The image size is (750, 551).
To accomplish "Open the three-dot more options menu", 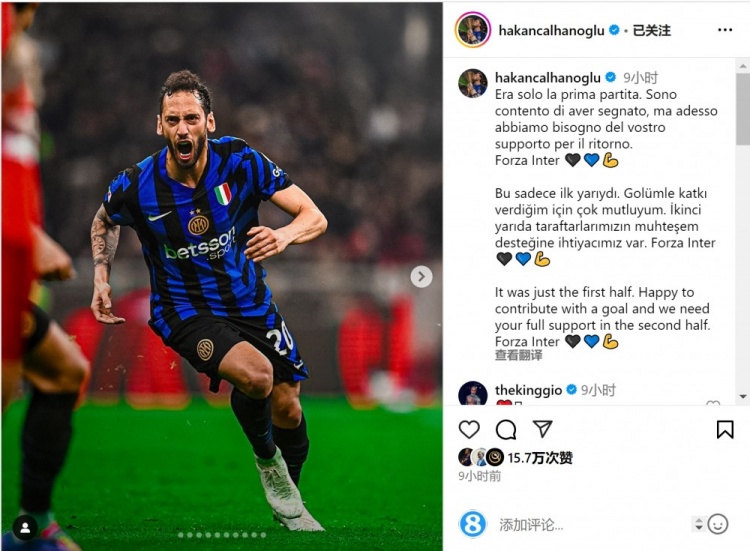I will [725, 30].
